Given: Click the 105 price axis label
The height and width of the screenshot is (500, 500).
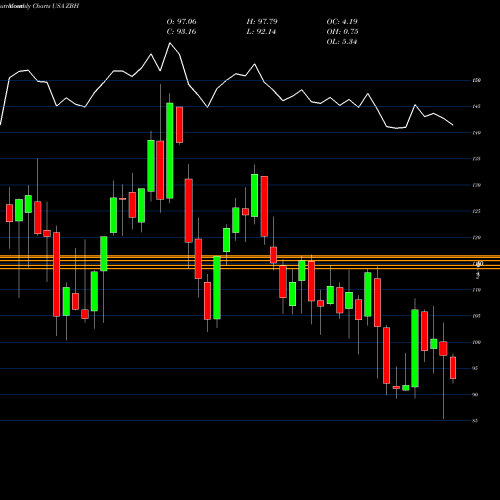Looking at the screenshot, I should pos(477,316).
